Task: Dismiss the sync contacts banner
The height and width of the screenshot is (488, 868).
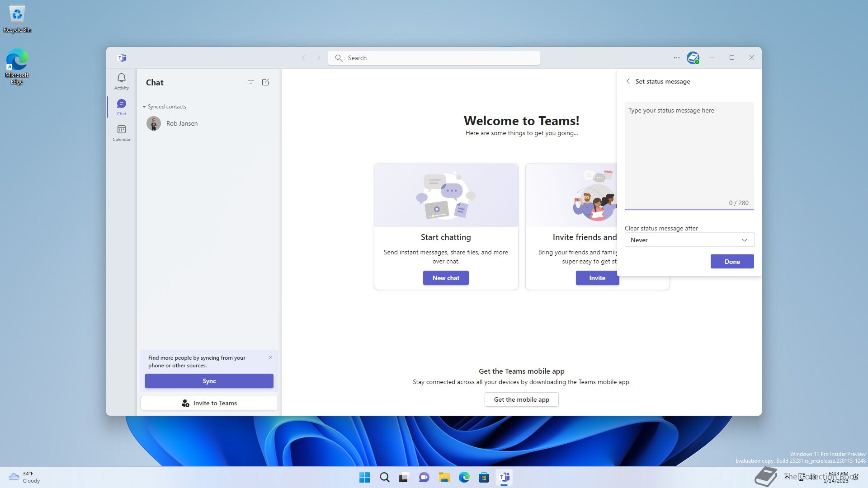Action: (x=271, y=357)
